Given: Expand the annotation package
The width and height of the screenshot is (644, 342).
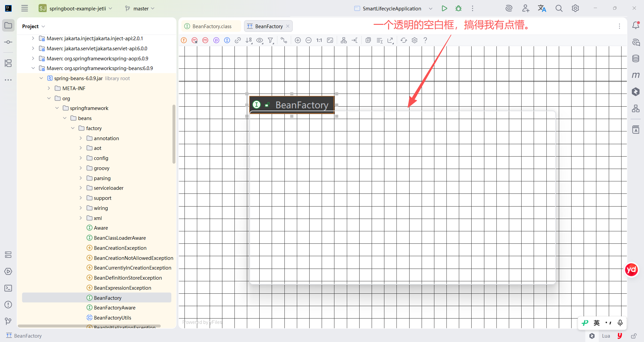Looking at the screenshot, I should point(80,138).
